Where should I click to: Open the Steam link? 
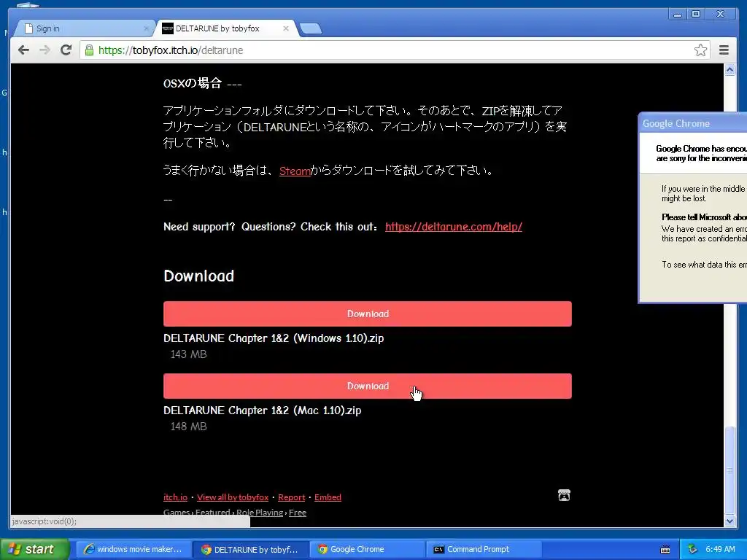point(295,171)
